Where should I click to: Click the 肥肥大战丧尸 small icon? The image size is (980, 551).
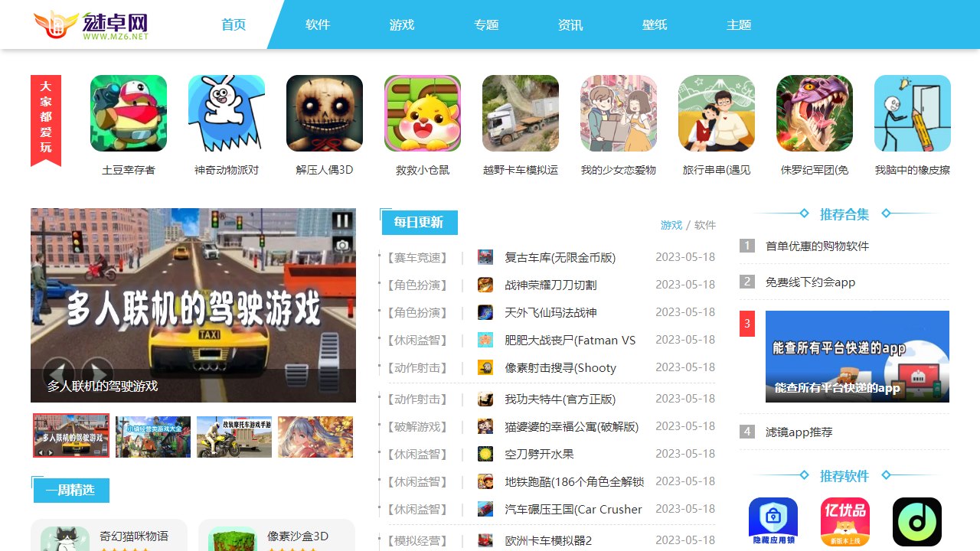485,340
